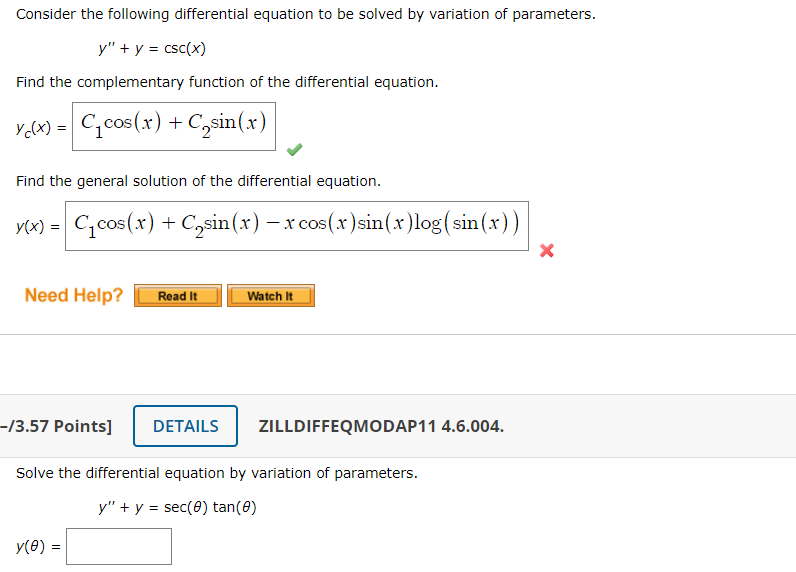The image size is (796, 572).
Task: Click the C₁cos(x) term in general solution
Action: coord(114,224)
